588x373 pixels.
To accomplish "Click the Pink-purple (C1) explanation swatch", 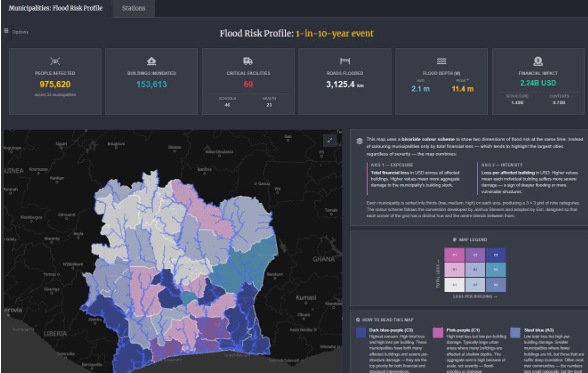I will pos(438,333).
